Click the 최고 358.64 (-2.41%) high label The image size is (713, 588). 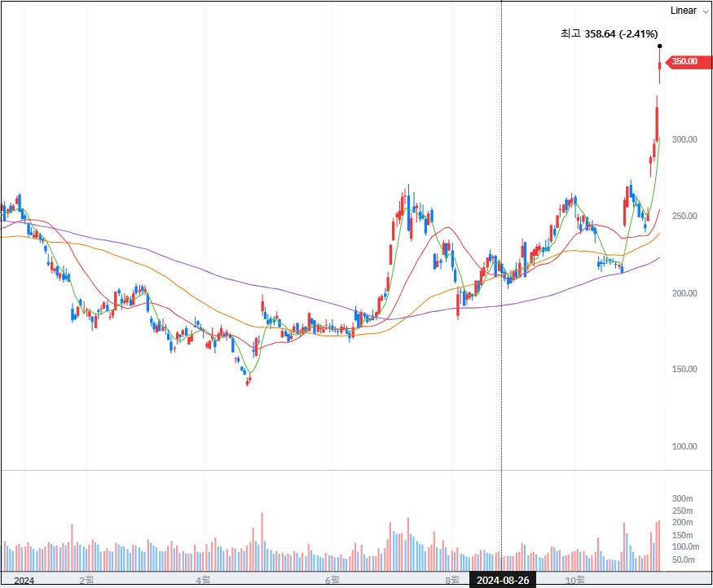tap(609, 33)
